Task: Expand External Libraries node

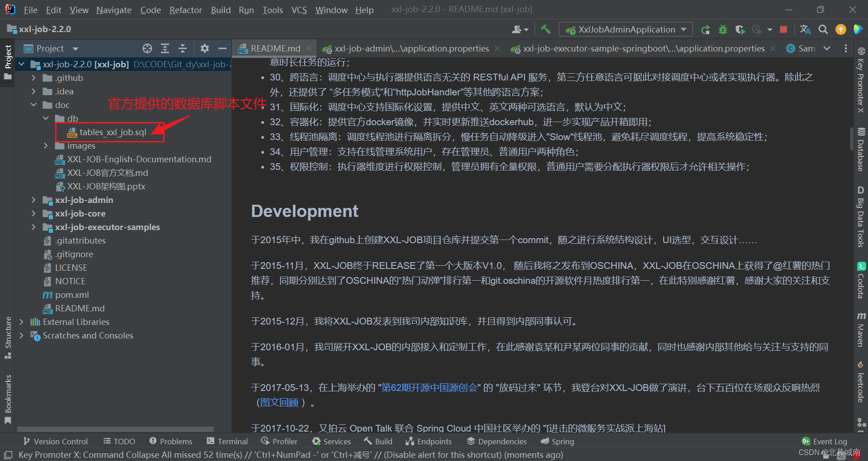Action: point(21,322)
